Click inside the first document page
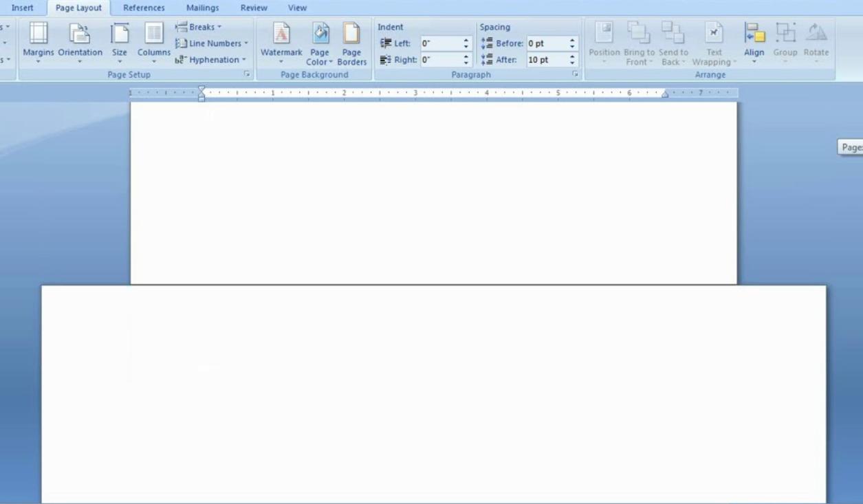The image size is (863, 504). click(x=433, y=193)
